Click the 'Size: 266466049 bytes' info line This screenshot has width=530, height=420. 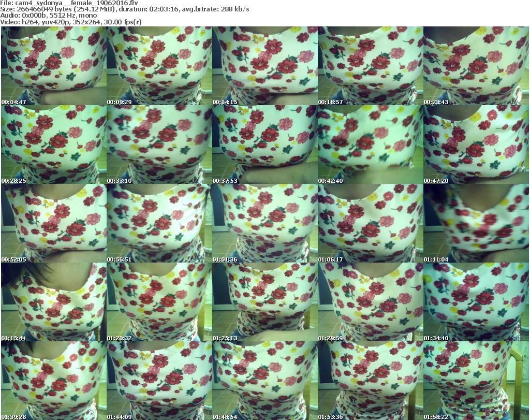[x=125, y=9]
